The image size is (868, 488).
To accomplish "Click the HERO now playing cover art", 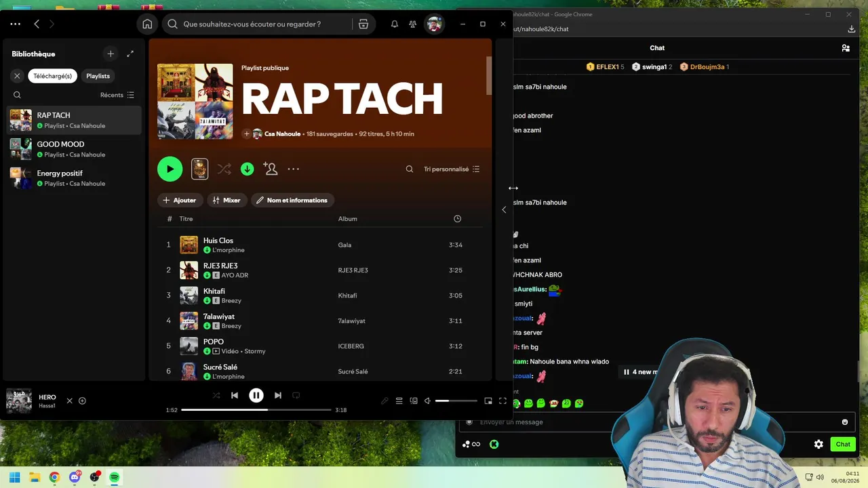I will (19, 401).
